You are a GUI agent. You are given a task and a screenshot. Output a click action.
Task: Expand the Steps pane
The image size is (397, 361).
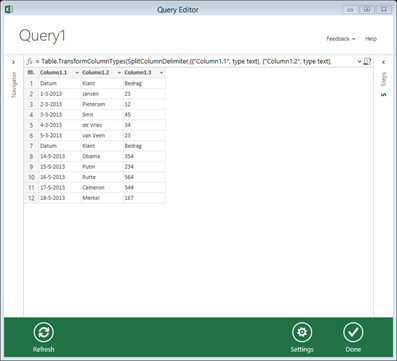click(384, 62)
